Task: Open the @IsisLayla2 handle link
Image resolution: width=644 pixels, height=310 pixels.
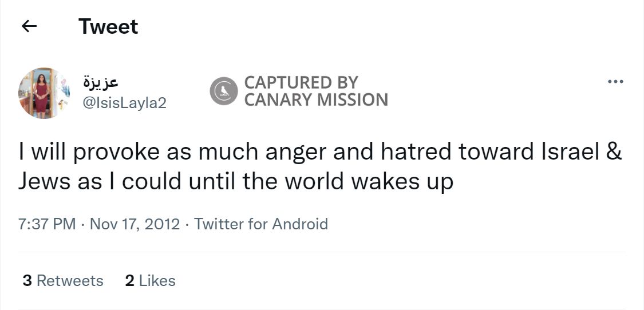Action: tap(125, 103)
